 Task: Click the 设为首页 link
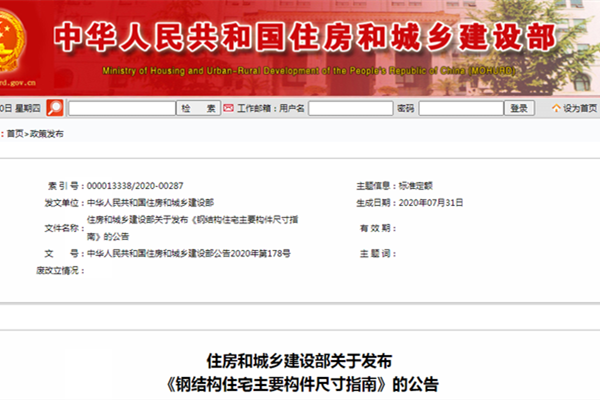coord(580,108)
